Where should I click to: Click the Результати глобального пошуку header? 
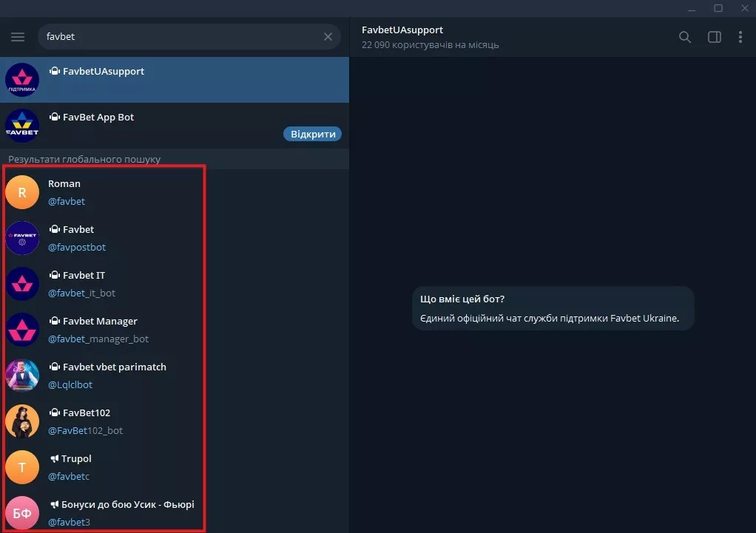click(84, 159)
